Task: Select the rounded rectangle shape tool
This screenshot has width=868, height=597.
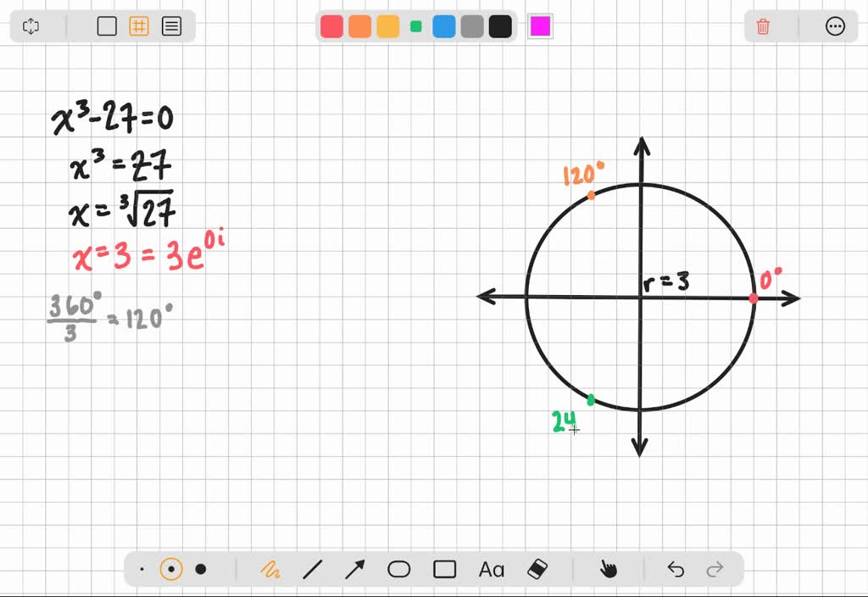Action: pos(399,569)
